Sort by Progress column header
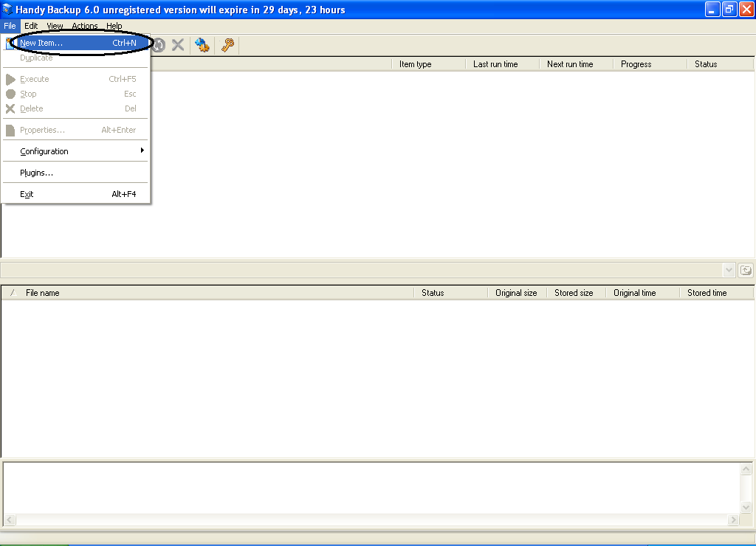 point(650,64)
